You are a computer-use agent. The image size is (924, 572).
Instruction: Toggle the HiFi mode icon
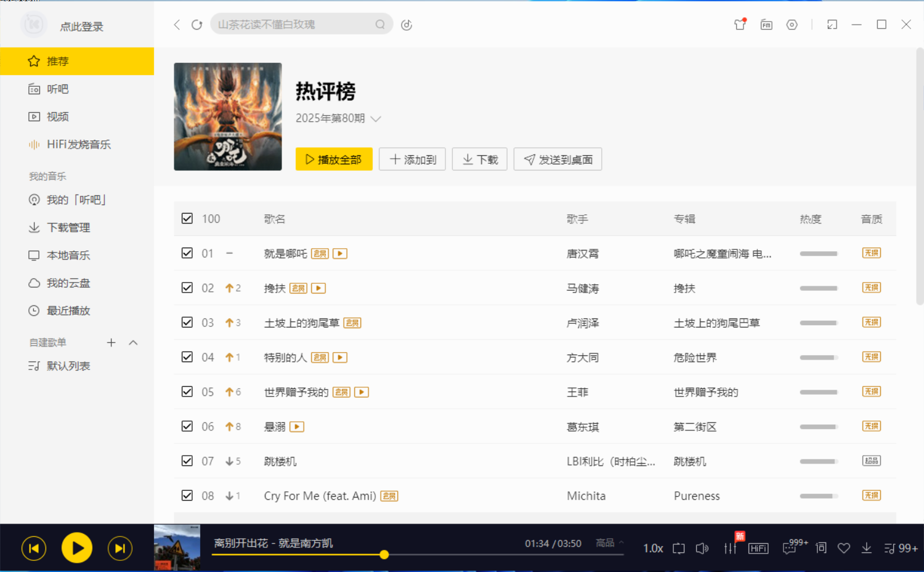[x=758, y=549]
